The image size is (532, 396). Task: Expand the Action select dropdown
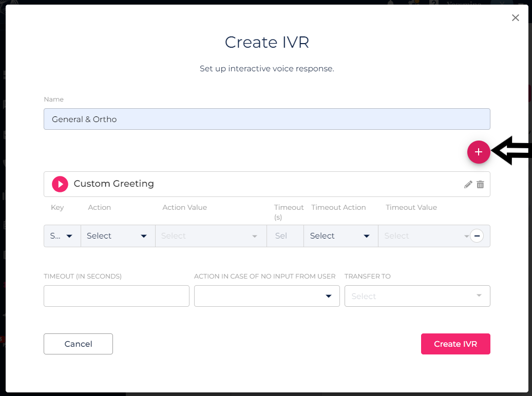(x=118, y=236)
